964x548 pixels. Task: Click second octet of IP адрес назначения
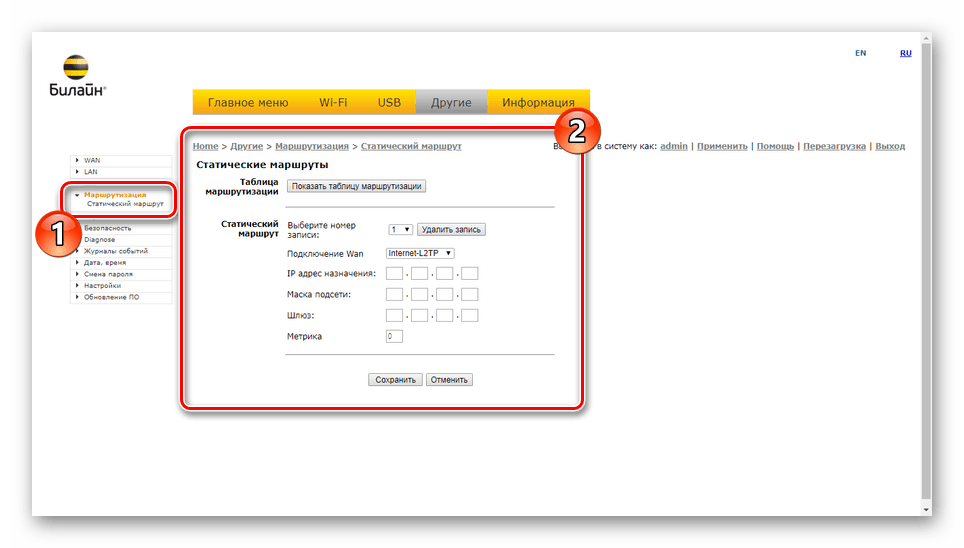(419, 274)
